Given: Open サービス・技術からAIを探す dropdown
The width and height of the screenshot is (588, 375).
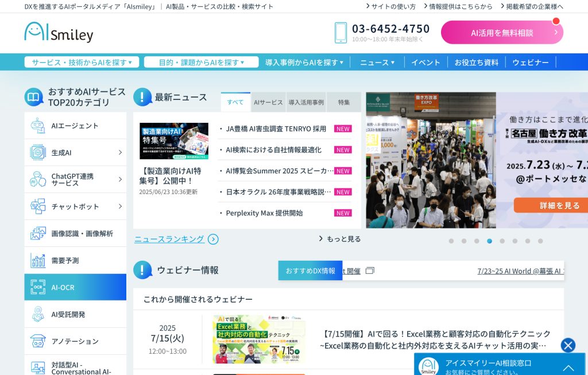Looking at the screenshot, I should click(x=82, y=62).
